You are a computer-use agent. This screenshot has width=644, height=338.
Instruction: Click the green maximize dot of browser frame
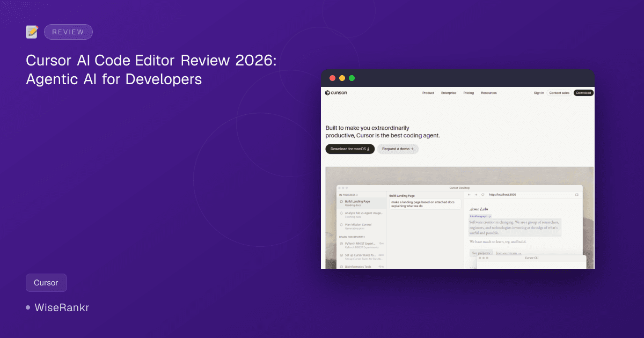352,78
